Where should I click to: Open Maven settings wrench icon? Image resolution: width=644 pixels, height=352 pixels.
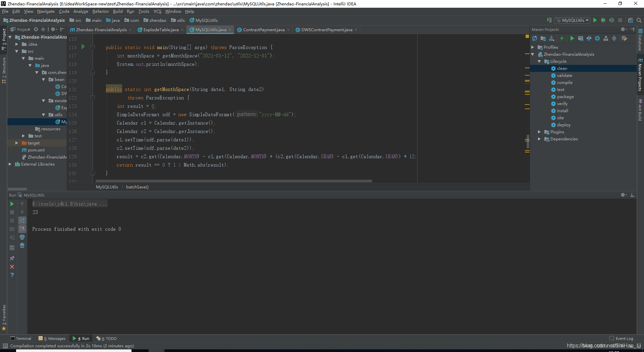[x=625, y=38]
